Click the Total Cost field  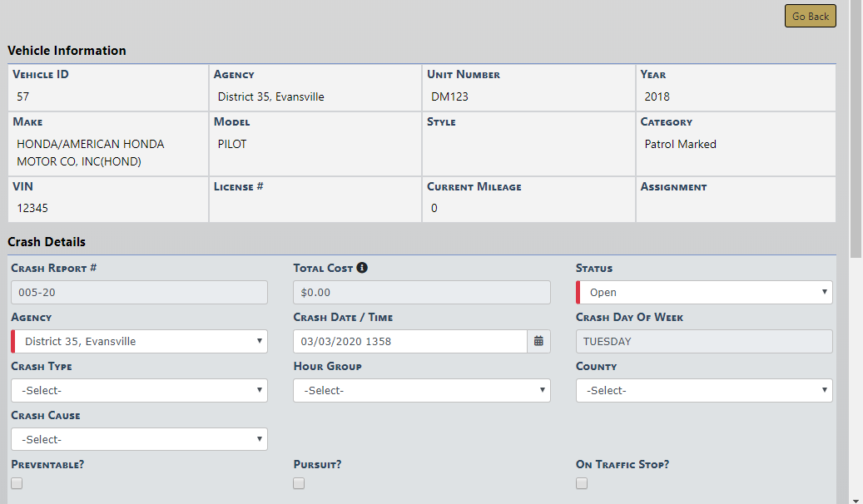[421, 293]
